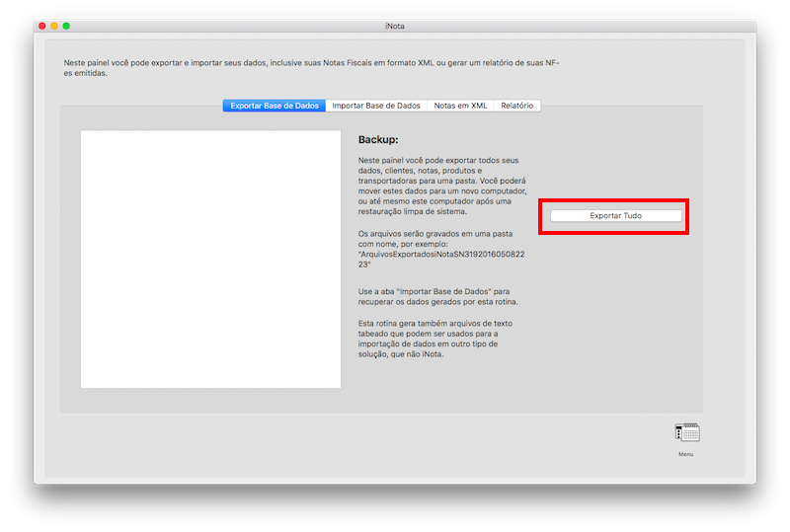Go to the Relatório tab

[516, 106]
